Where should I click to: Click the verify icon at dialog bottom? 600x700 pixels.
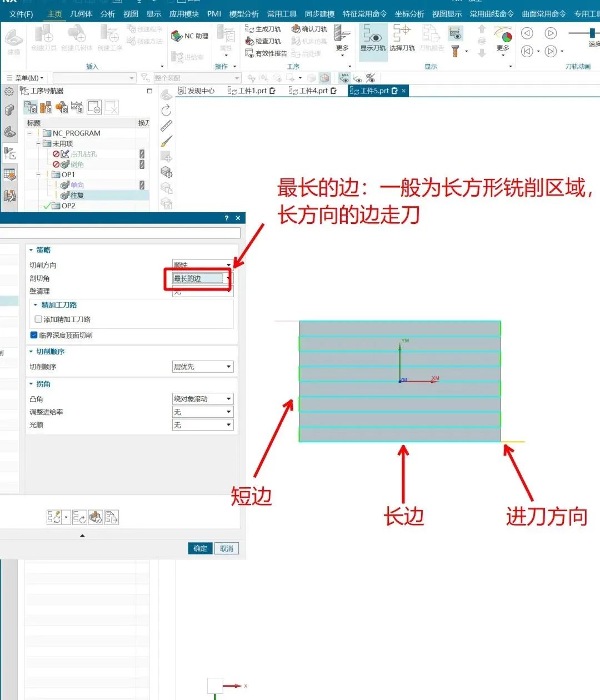(x=95, y=518)
